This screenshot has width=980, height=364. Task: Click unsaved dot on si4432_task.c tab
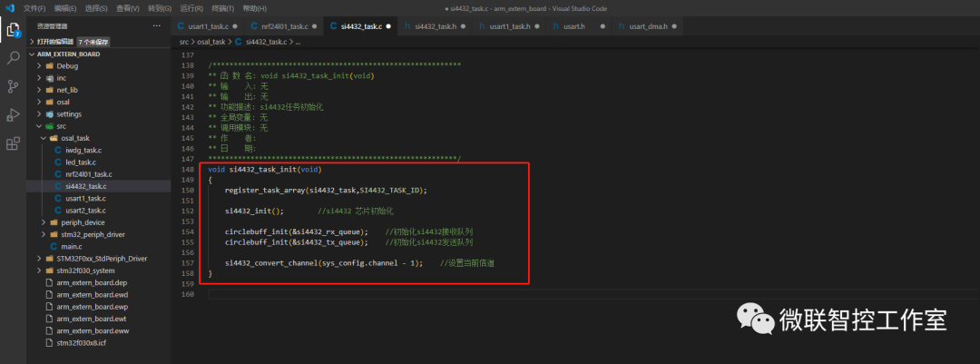[x=389, y=26]
